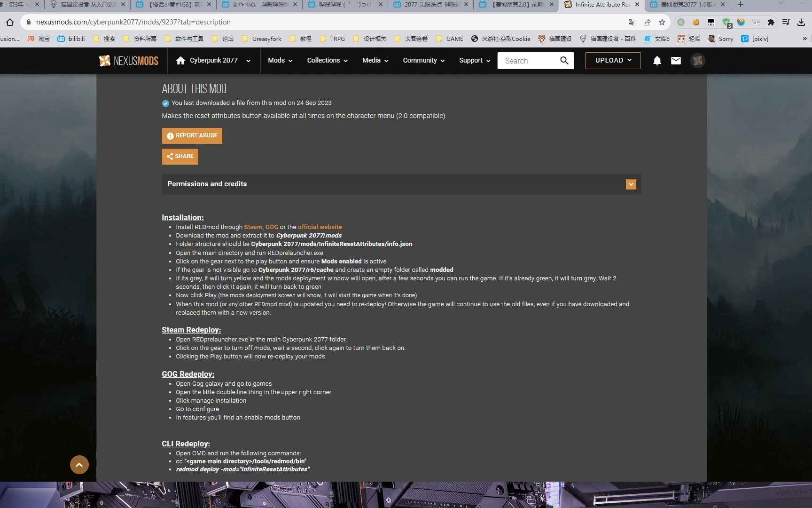Switch to the 2077 无限洗点 tab

pos(431,5)
